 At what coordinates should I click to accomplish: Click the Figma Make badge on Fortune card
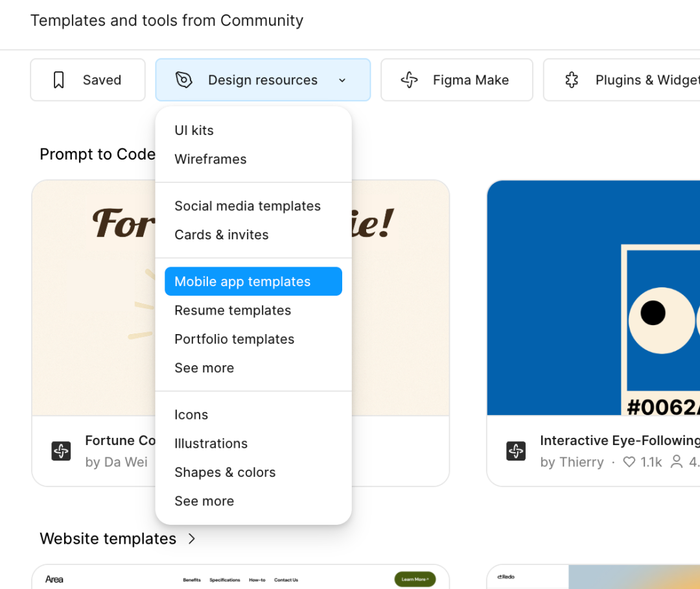pyautogui.click(x=61, y=450)
